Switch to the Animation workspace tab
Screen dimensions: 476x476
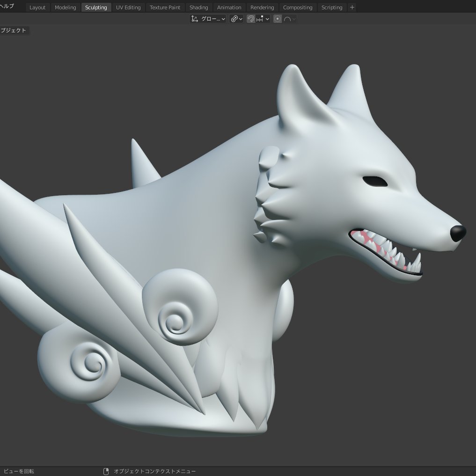pos(229,7)
